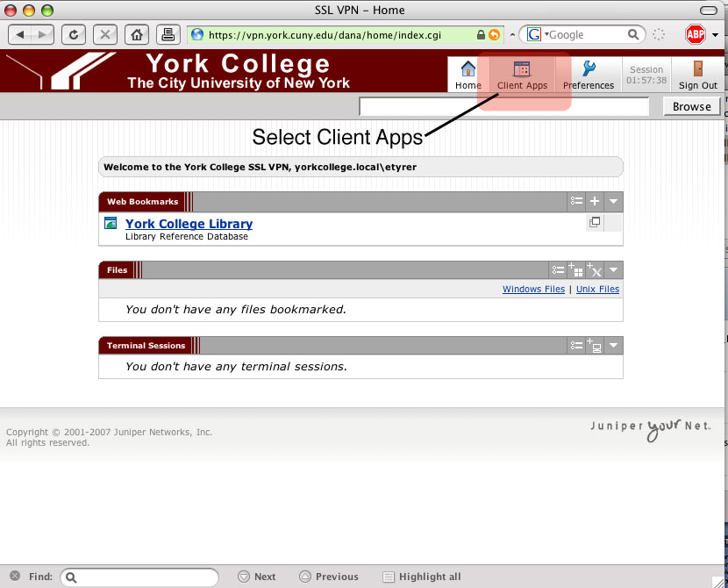
Task: Go forward using the browser forward arrow
Action: [42, 35]
